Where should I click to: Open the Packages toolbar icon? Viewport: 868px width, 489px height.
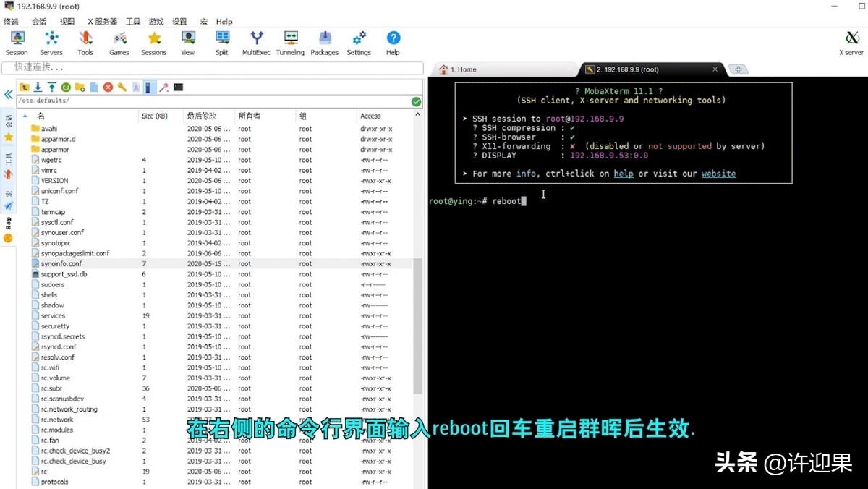click(325, 43)
